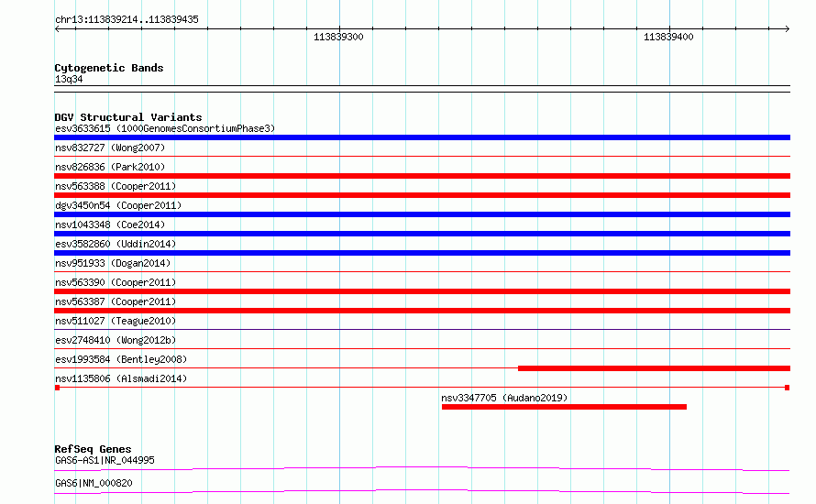Click the nsv511027 (Teague2010) label
Viewport: 816px width, 504px height.
point(116,321)
